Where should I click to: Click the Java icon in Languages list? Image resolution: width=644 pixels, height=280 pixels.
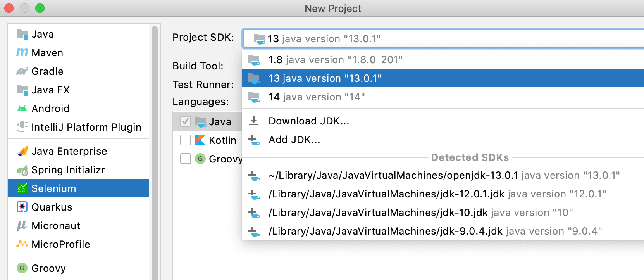click(200, 122)
